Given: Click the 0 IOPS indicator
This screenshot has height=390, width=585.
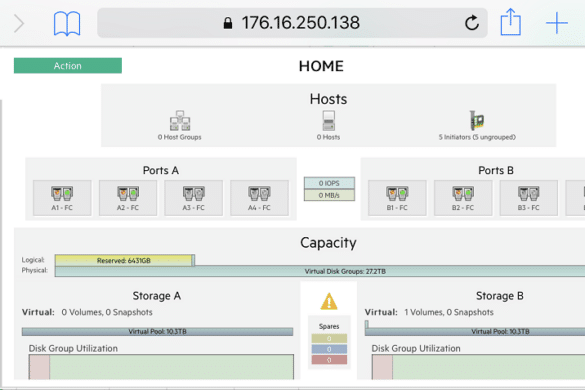Looking at the screenshot, I should (329, 183).
